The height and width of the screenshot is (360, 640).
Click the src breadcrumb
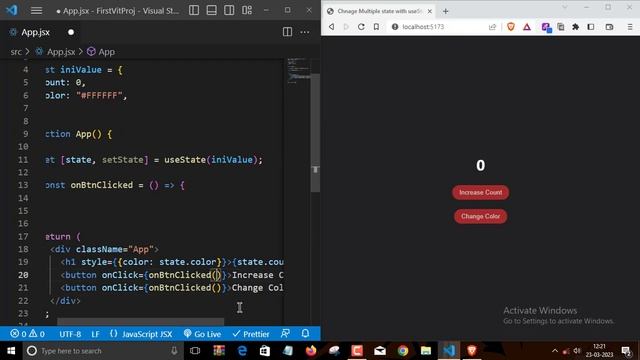coord(16,52)
